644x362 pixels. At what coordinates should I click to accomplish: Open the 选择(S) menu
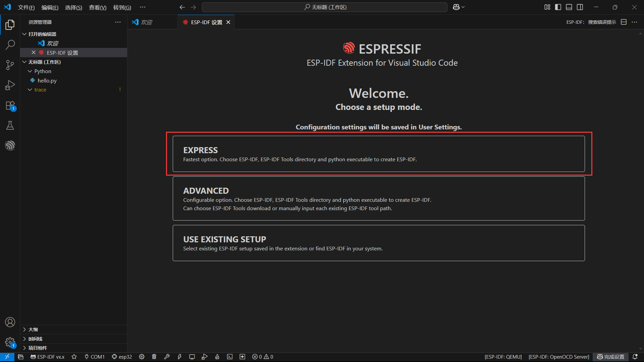[73, 7]
